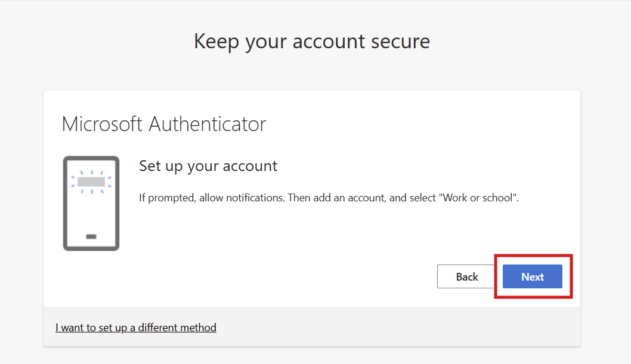Click the word "secure" in the page heading
Viewport: 631px width, 364px height.
pos(400,41)
